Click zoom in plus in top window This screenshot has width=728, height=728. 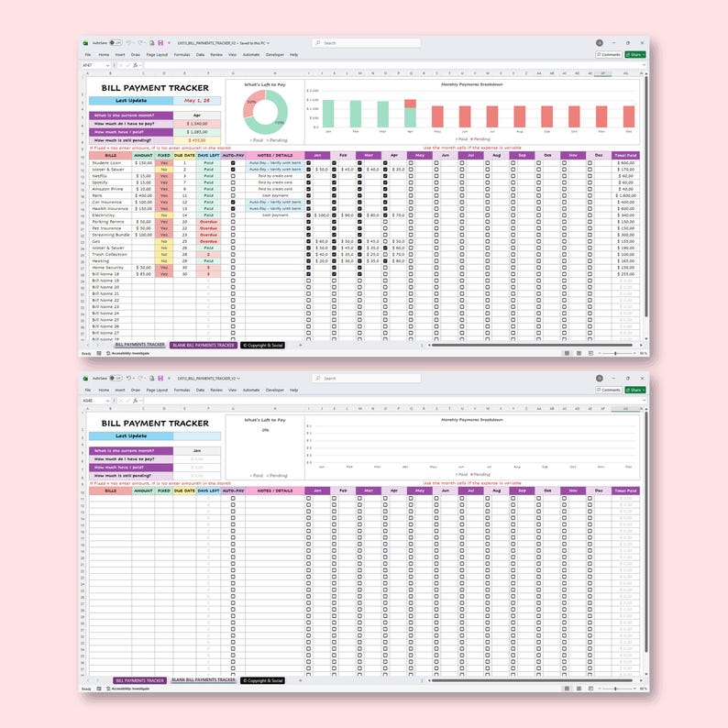click(634, 353)
